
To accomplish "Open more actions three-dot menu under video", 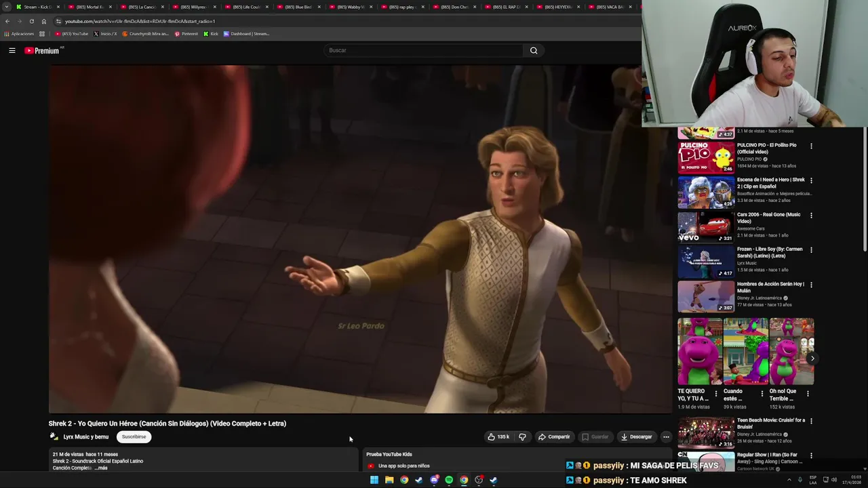I will 666,437.
